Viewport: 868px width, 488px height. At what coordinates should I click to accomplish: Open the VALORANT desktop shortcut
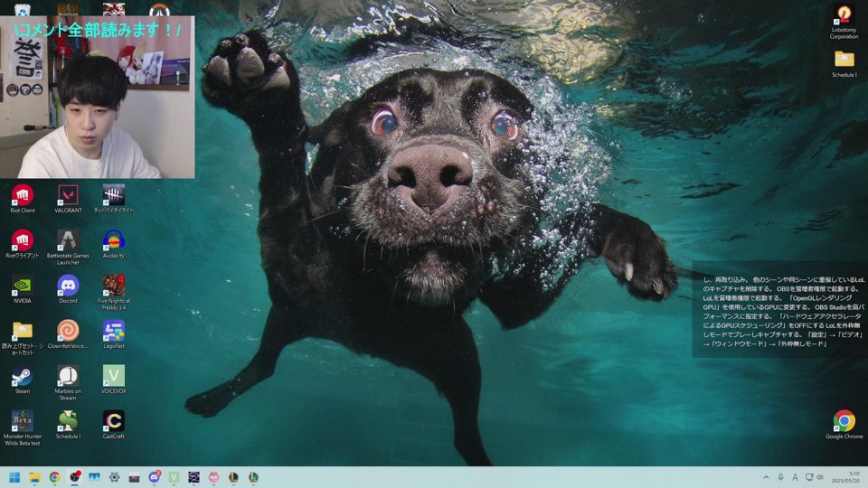tap(68, 195)
